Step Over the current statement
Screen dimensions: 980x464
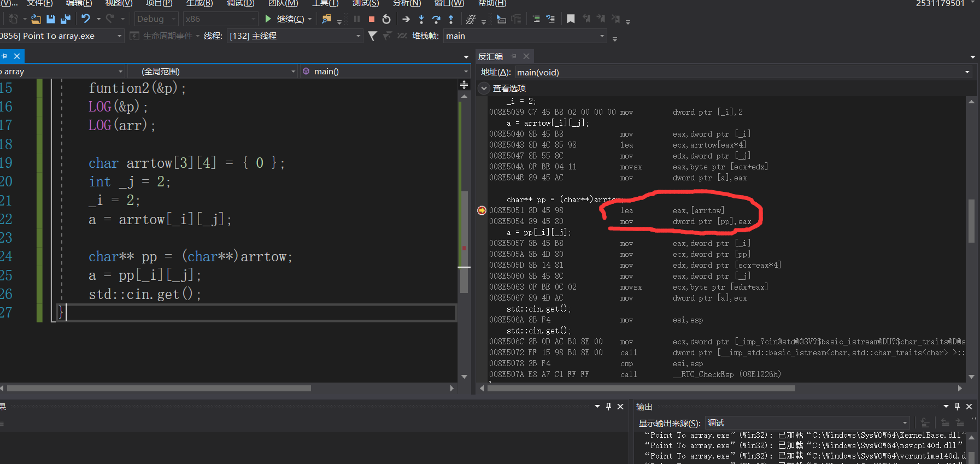point(436,19)
